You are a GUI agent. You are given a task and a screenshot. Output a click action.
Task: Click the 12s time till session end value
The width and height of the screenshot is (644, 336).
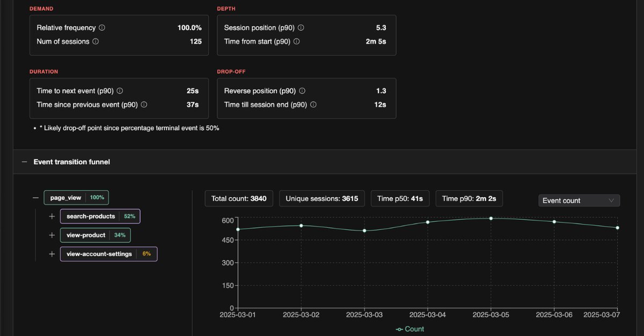380,105
